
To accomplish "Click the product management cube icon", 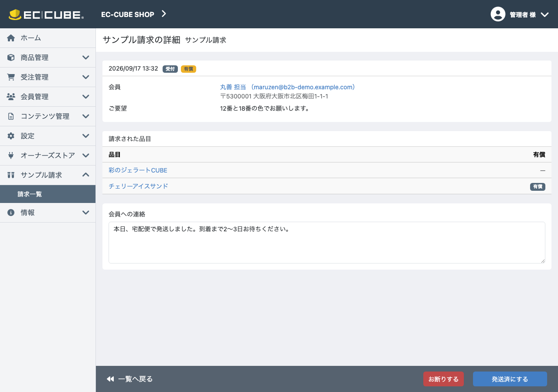I will (11, 57).
